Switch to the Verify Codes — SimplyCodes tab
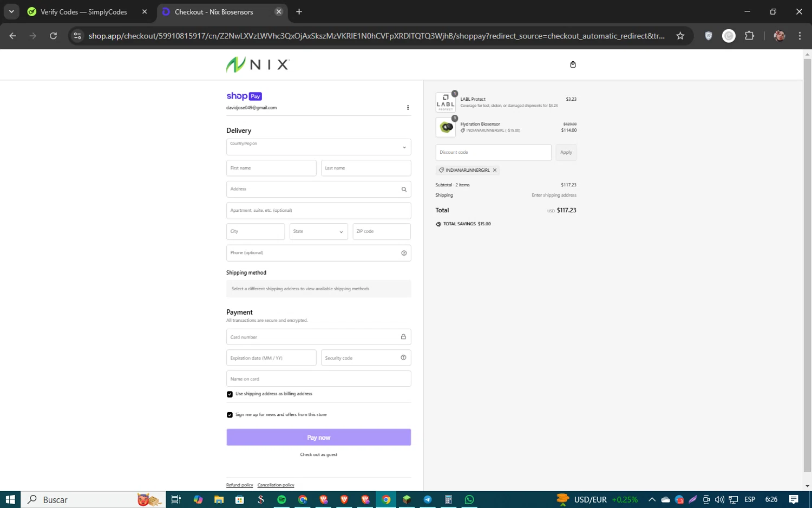Viewport: 812px width, 508px height. [84, 11]
